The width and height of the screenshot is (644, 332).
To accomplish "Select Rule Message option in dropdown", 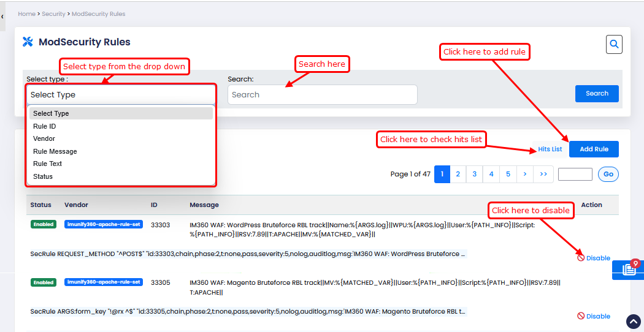I will coord(55,151).
